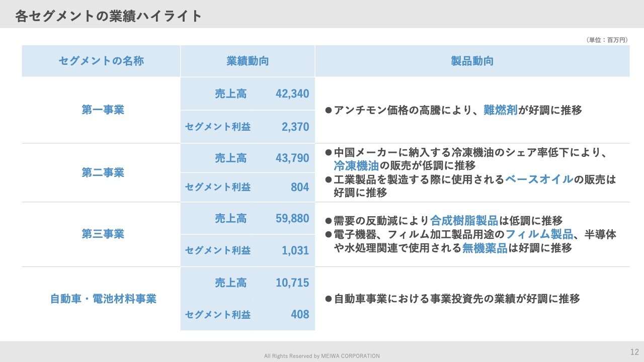The height and width of the screenshot is (362, 644).
Task: Click セグメント利益 label beside 1,031
Action: (x=218, y=250)
